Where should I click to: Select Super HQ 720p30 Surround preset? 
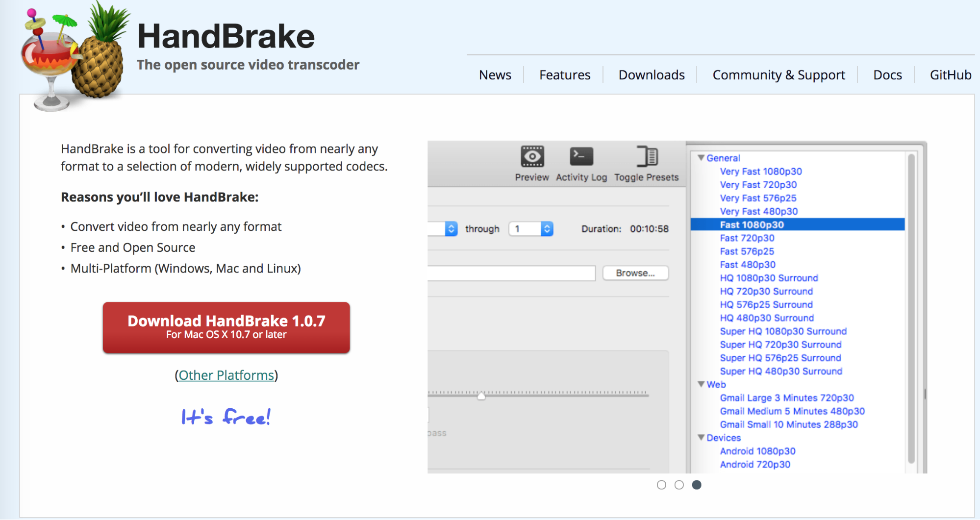(780, 345)
